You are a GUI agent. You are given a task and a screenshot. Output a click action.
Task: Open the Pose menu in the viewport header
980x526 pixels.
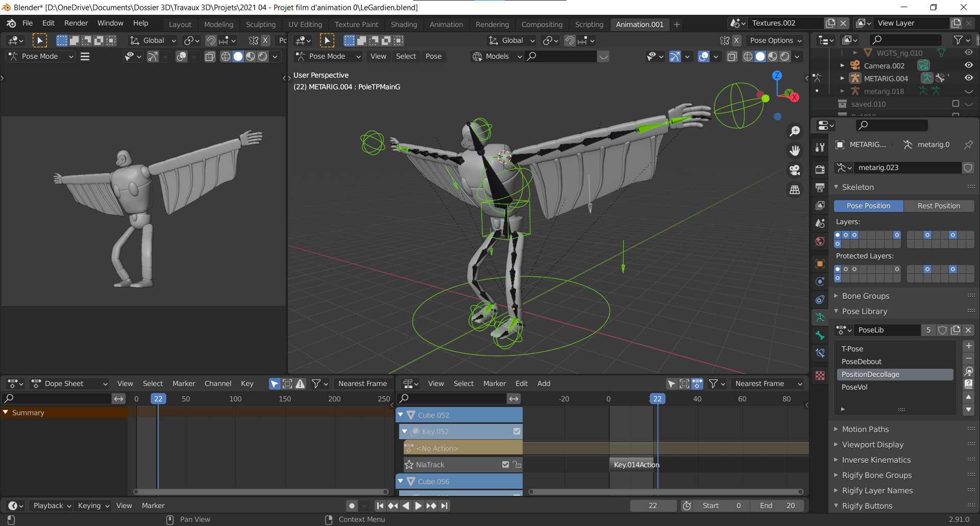coord(433,56)
